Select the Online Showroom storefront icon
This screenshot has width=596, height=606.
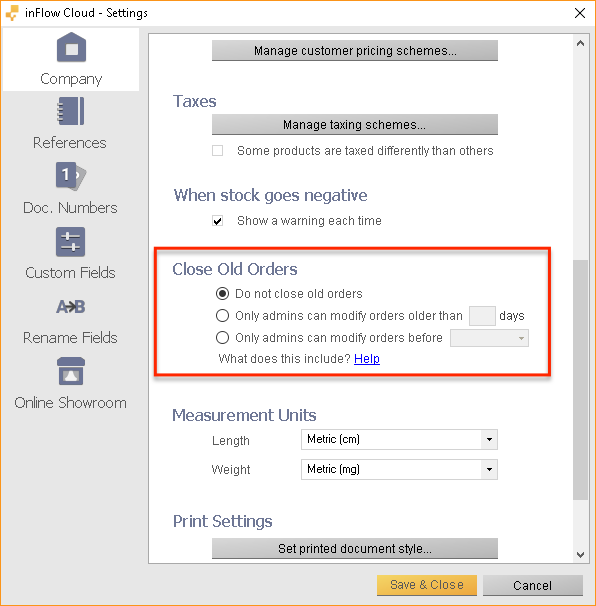coord(71,371)
